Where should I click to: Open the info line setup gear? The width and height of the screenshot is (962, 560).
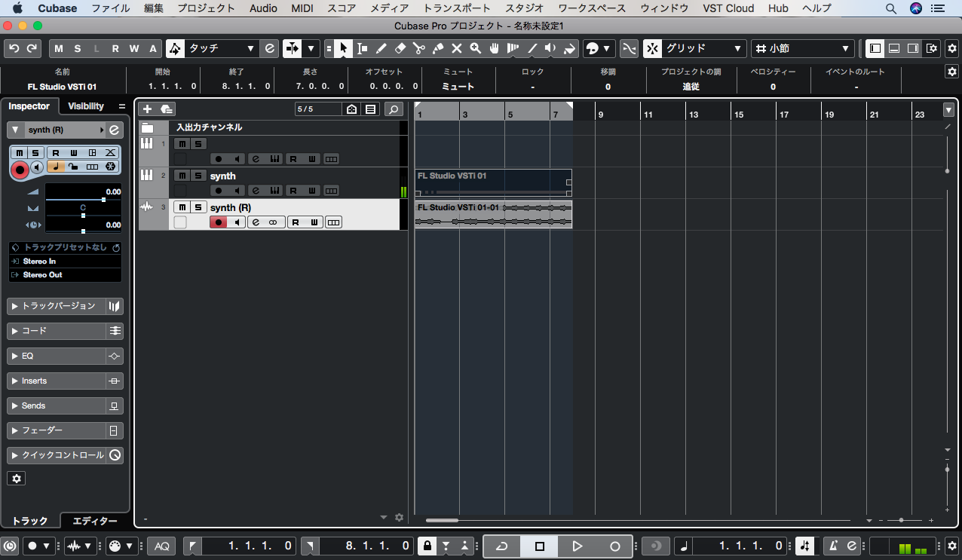click(x=951, y=71)
